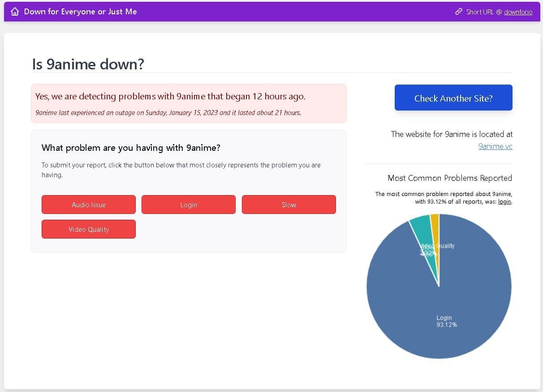
Task: Report a Slow problem
Action: pos(289,205)
